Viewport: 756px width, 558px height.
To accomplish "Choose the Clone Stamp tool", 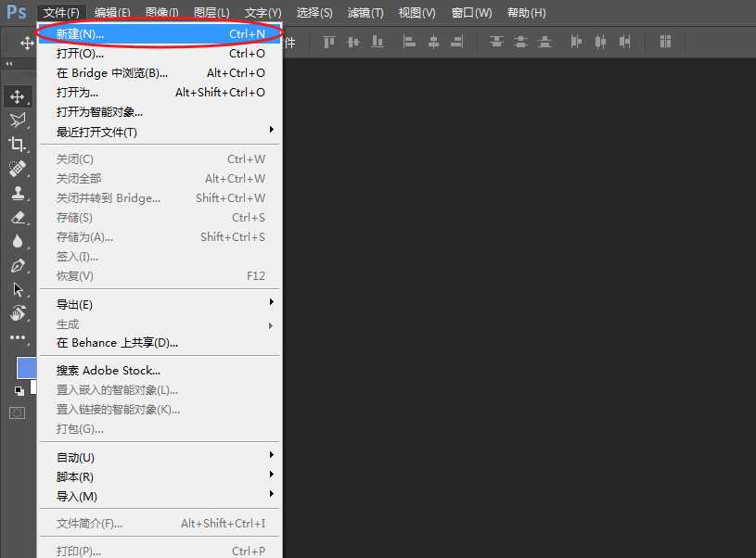I will coord(17,193).
